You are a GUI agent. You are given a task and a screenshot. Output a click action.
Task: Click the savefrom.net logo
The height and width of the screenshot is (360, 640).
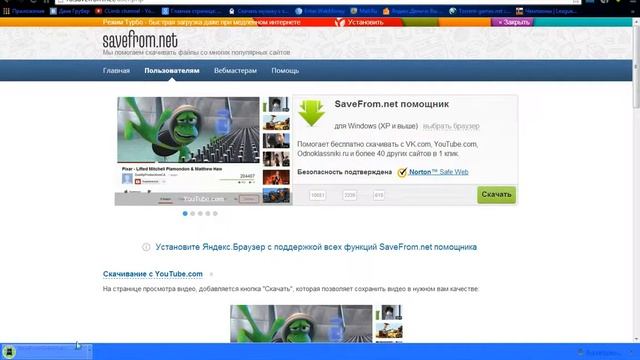point(140,40)
